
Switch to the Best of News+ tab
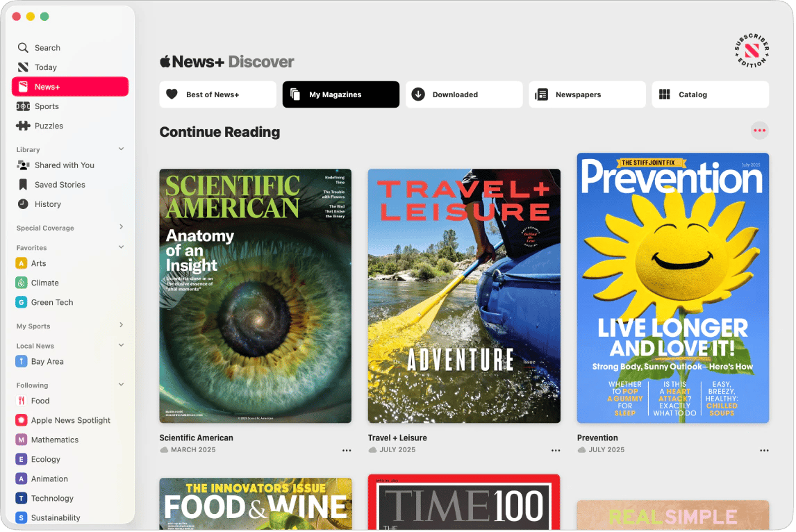tap(217, 94)
